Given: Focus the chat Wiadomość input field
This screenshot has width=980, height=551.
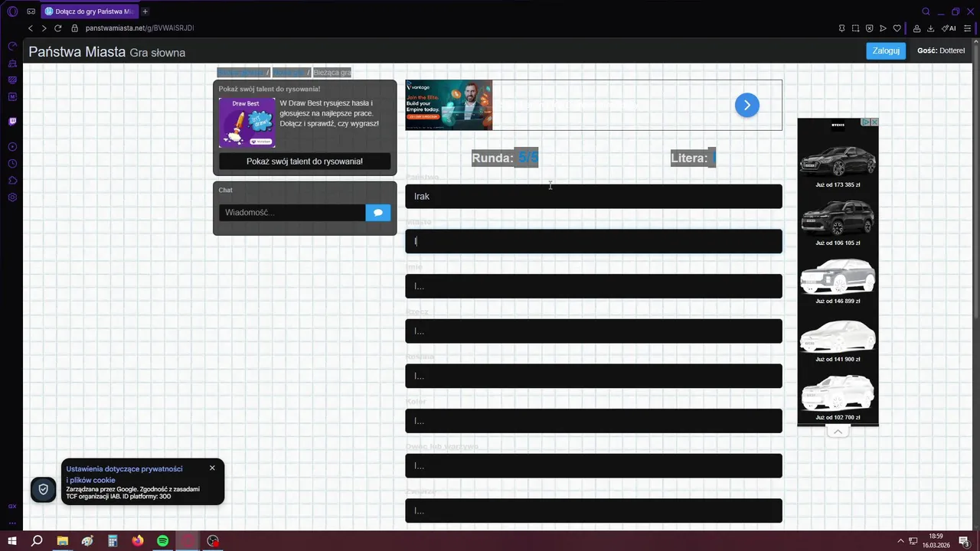Looking at the screenshot, I should [292, 213].
